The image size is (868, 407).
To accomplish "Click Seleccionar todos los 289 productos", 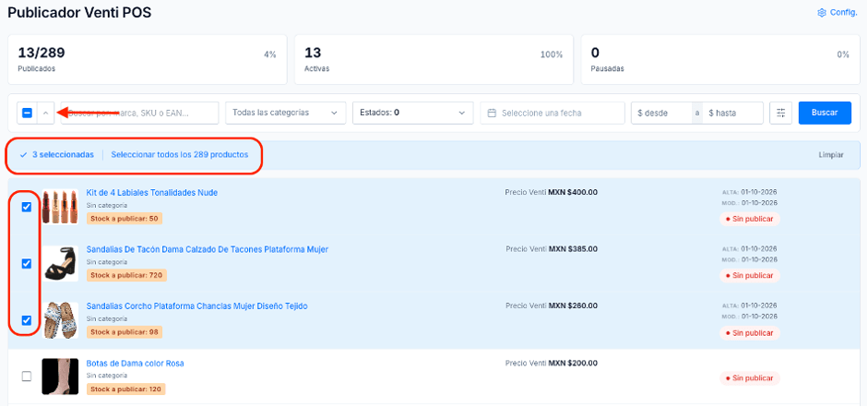I will (179, 155).
